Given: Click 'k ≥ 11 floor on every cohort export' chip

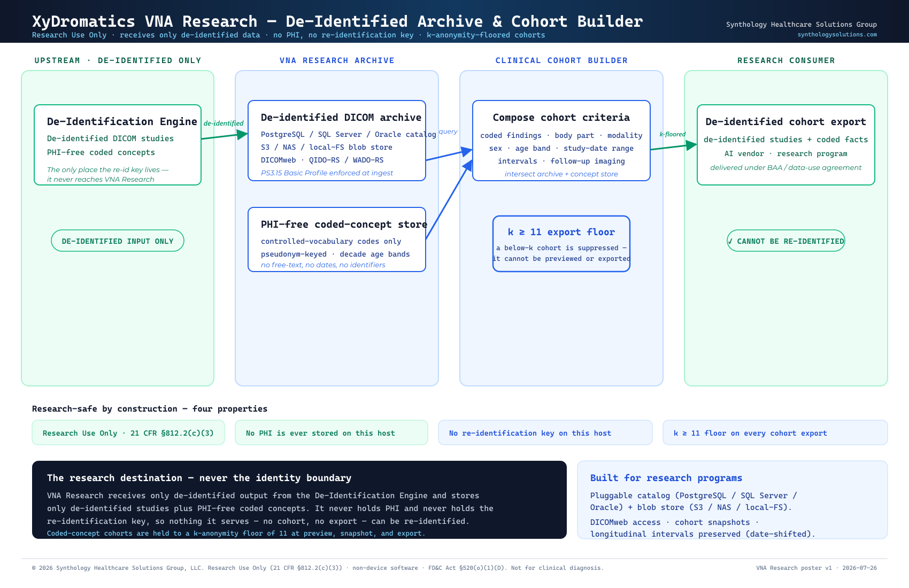Looking at the screenshot, I should [775, 432].
